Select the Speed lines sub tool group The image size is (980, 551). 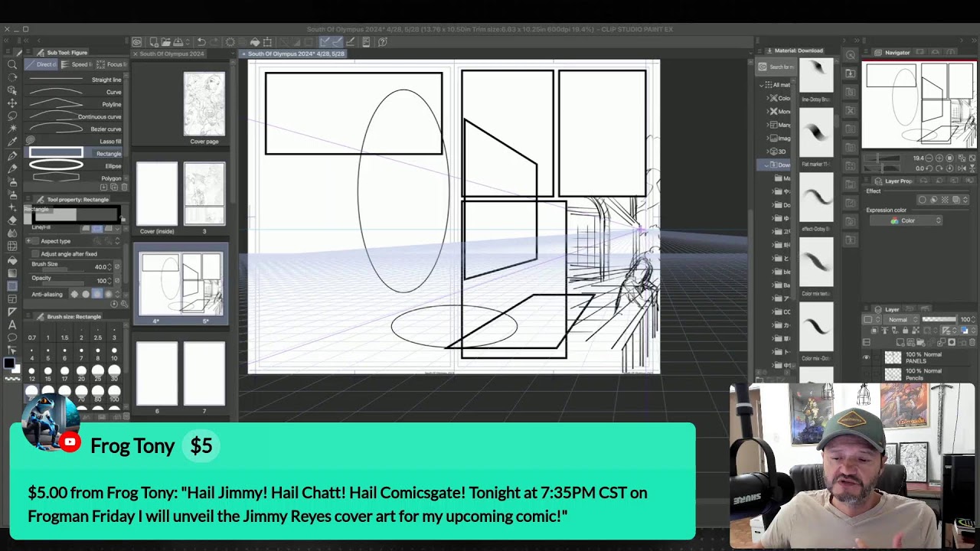(x=77, y=64)
